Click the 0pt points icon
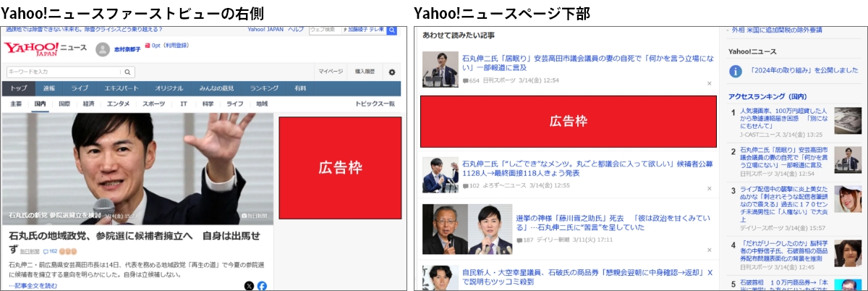Viewport: 868px width, 291px height. coord(148,45)
